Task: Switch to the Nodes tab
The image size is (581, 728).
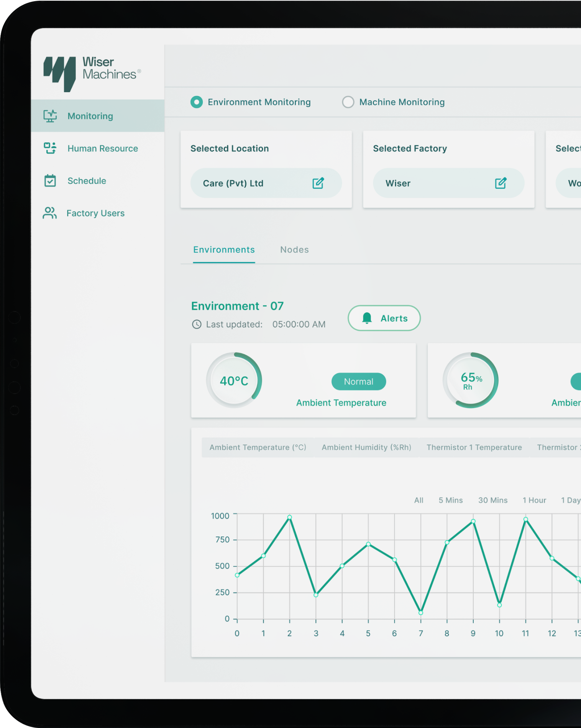Action: [294, 250]
